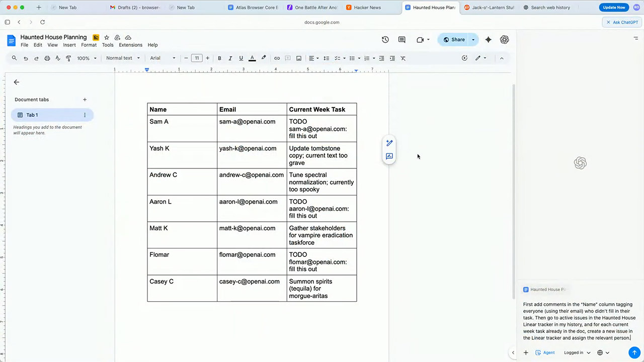Viewport: 644px width, 362px height.
Task: Toggle bold formatting
Action: point(219,58)
